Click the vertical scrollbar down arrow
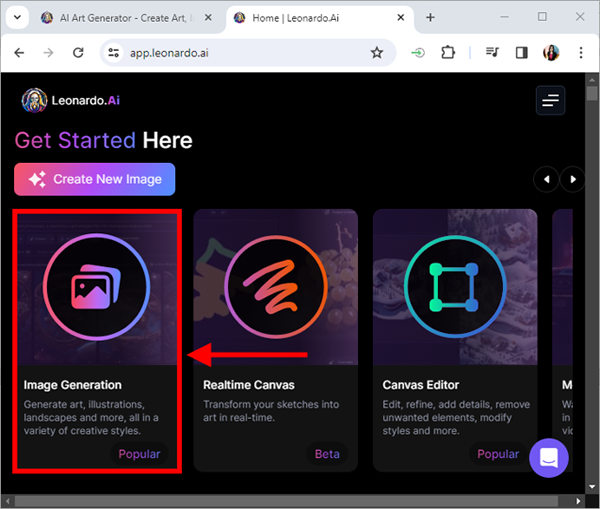Screen dimensions: 600x509 point(592,487)
